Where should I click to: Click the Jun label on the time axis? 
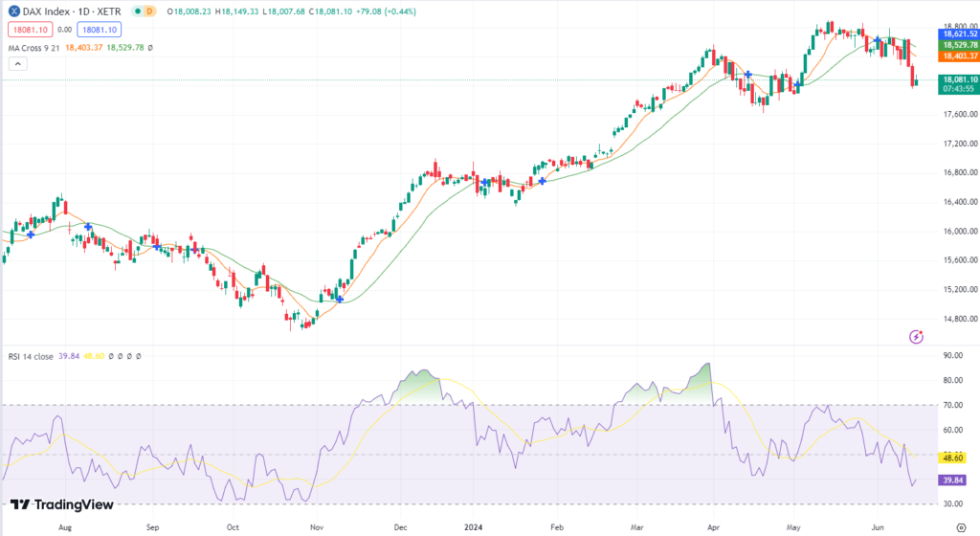(x=878, y=527)
